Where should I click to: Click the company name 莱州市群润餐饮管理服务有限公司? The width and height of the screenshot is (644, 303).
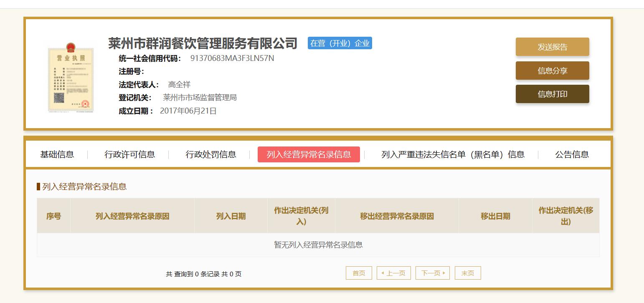[203, 43]
